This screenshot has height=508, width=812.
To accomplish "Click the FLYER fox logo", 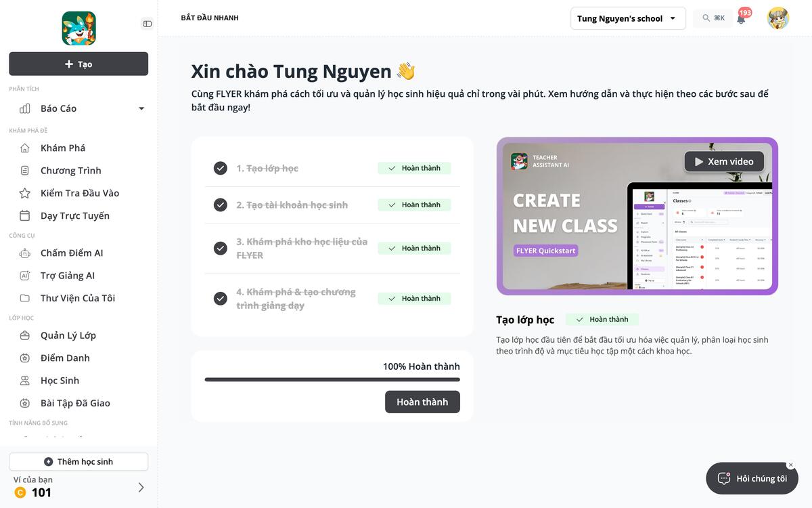I will [x=78, y=28].
